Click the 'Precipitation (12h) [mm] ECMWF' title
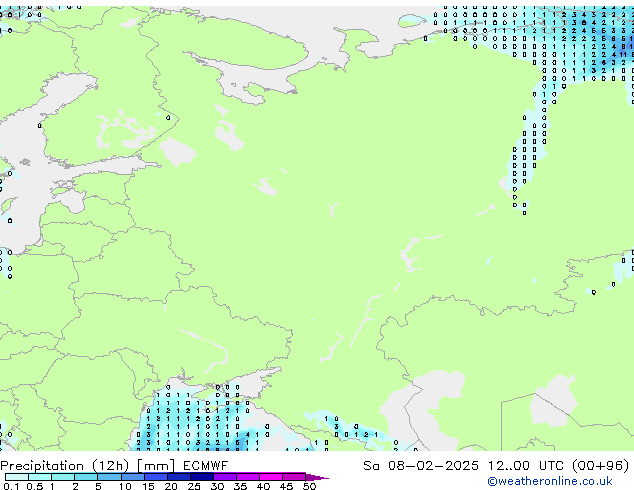634x490 pixels. (x=114, y=466)
